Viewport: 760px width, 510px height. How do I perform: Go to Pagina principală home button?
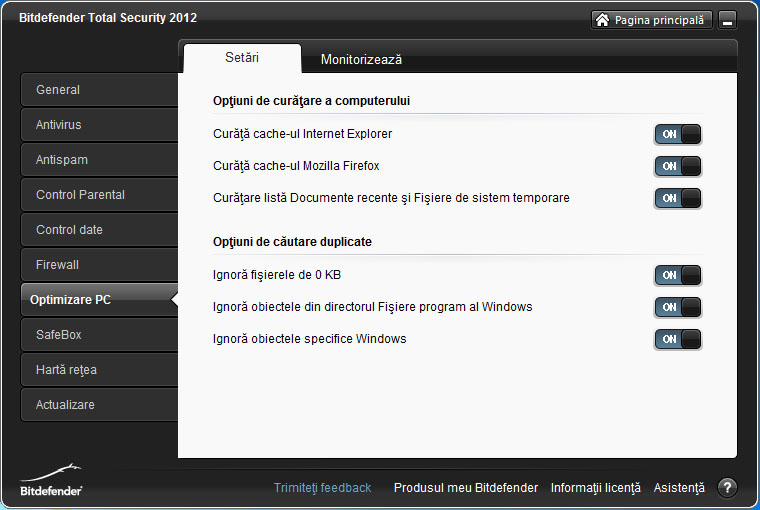tap(652, 20)
